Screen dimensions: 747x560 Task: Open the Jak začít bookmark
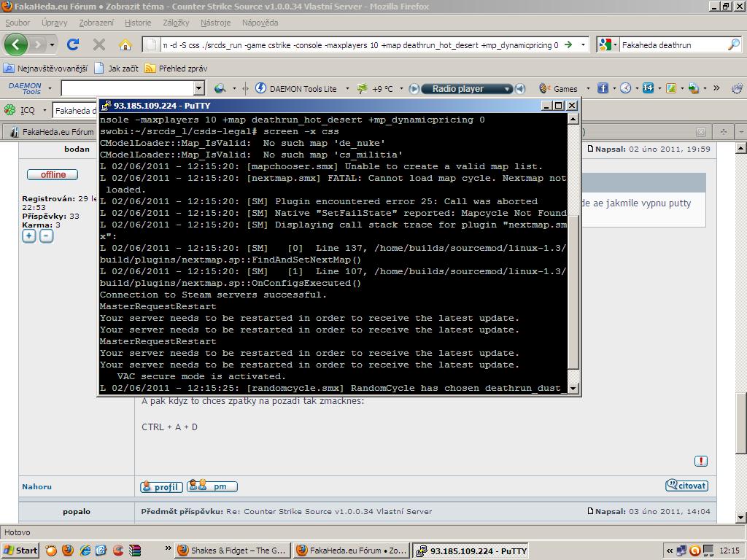tap(117, 68)
